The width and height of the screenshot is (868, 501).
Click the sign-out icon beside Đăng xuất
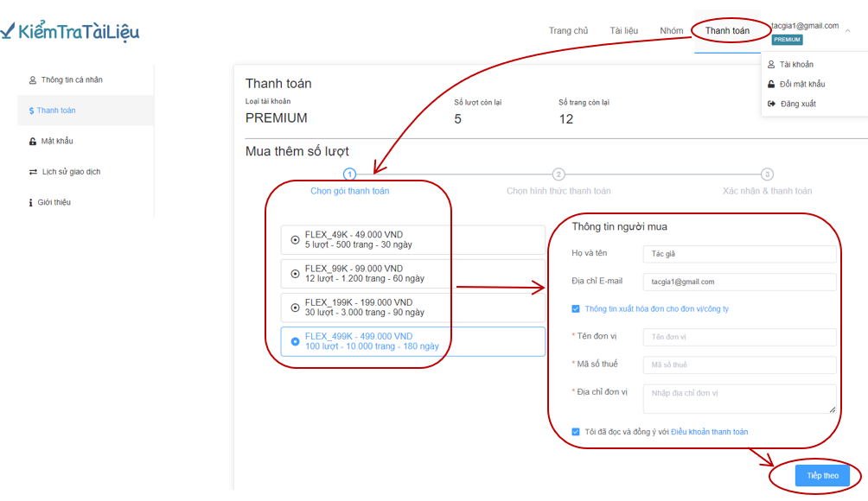pyautogui.click(x=771, y=104)
